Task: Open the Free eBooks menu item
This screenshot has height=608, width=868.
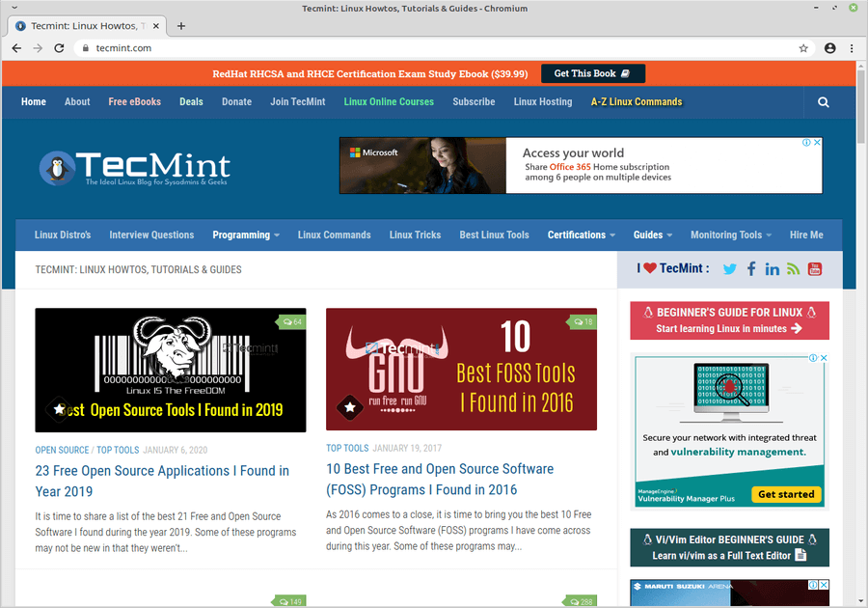Action: pyautogui.click(x=134, y=102)
